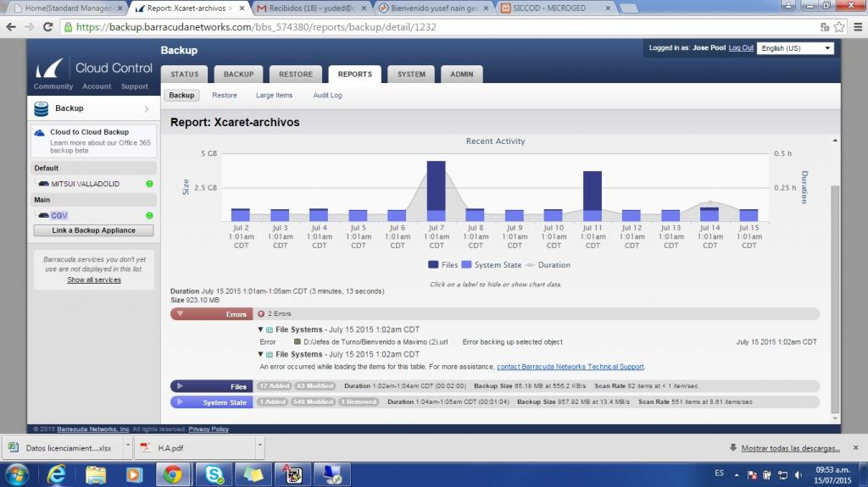Screen dimensions: 868x487
Task: Click the browser address bar URL
Action: [256, 27]
